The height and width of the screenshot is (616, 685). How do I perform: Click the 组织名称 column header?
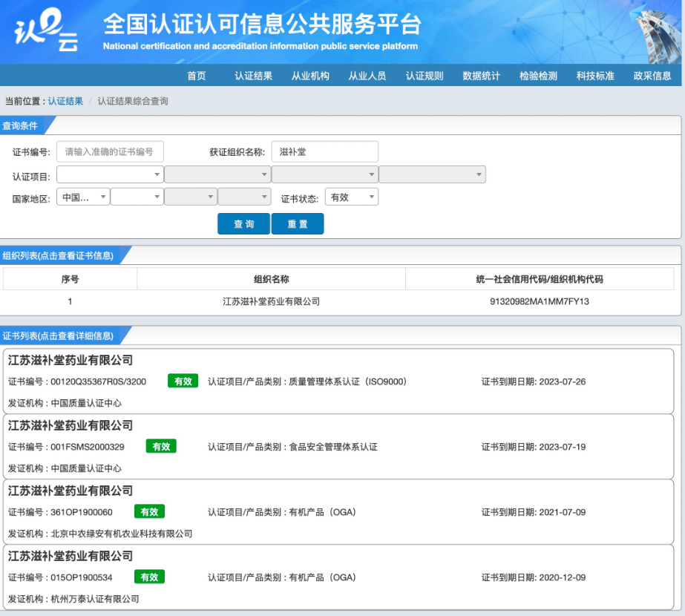click(272, 279)
